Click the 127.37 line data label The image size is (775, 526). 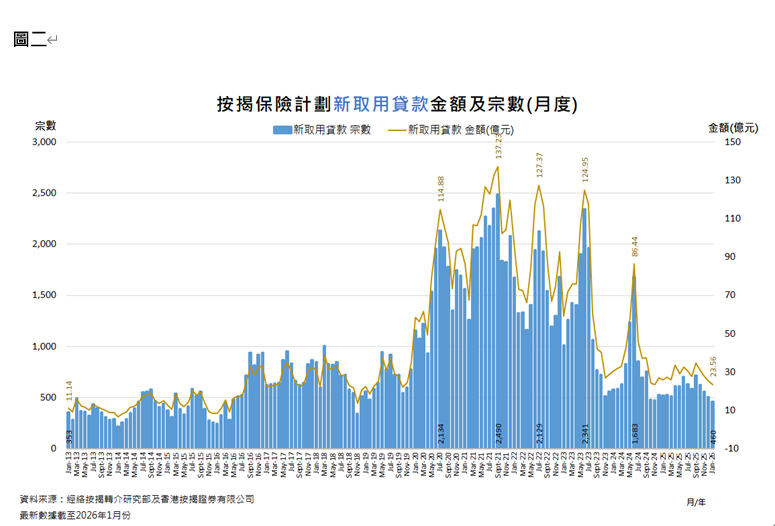[x=540, y=166]
